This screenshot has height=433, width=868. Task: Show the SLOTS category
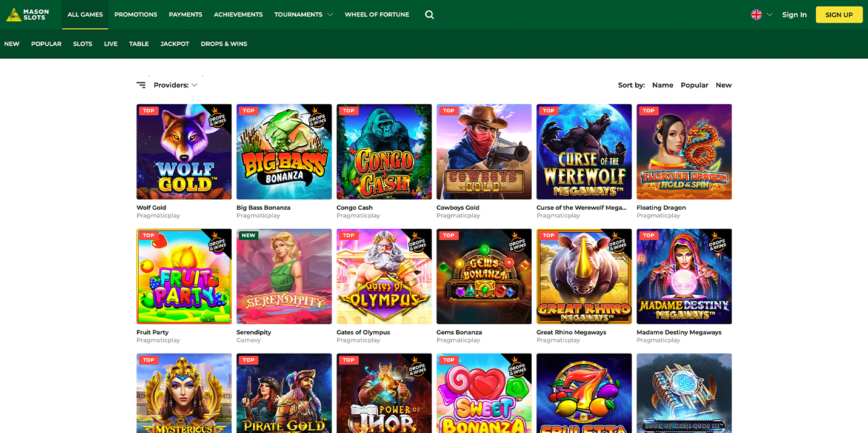click(x=82, y=44)
